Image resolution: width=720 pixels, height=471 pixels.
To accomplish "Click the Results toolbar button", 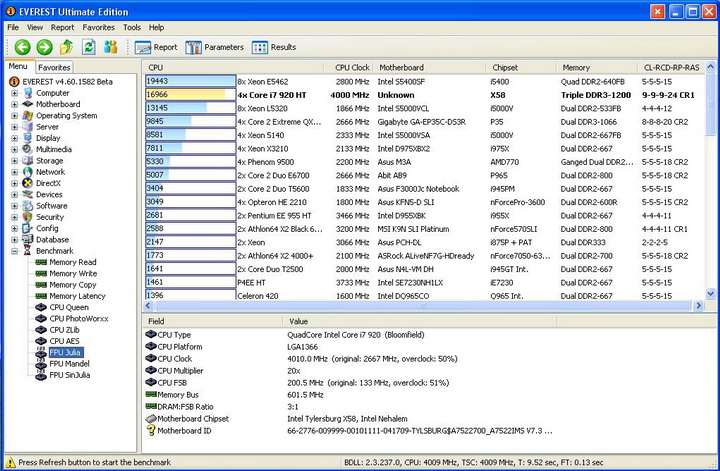I will point(274,47).
